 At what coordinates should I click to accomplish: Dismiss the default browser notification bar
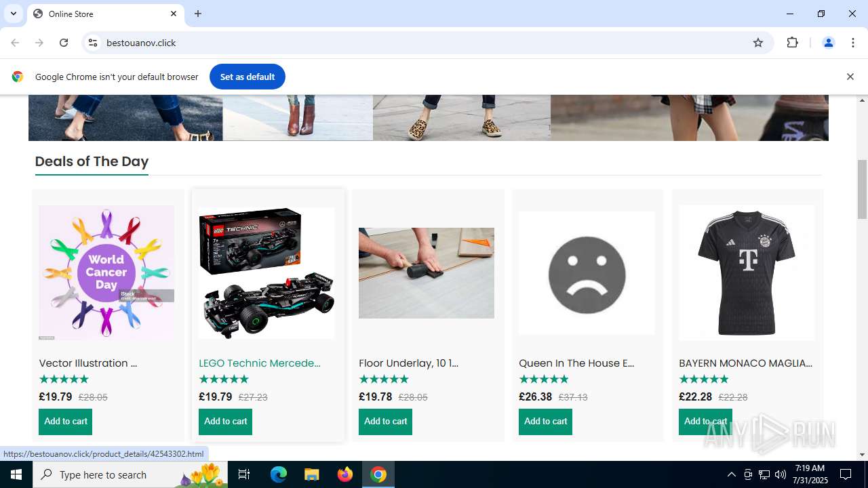click(850, 77)
